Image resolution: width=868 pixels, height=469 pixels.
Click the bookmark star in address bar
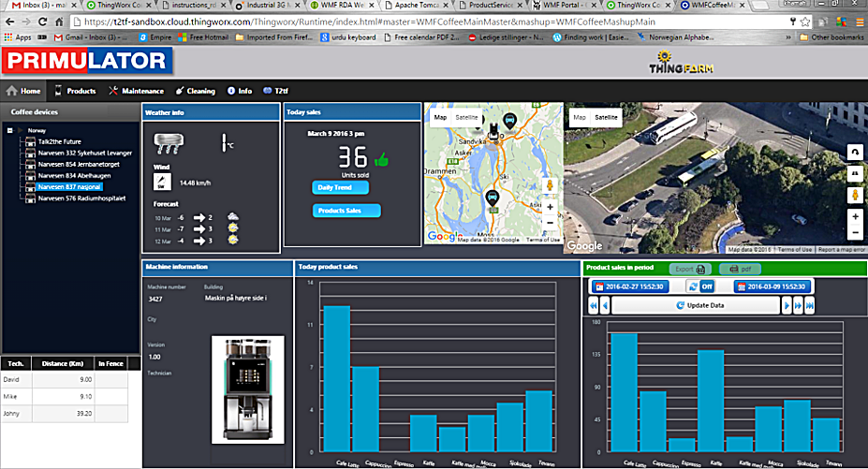click(x=805, y=22)
